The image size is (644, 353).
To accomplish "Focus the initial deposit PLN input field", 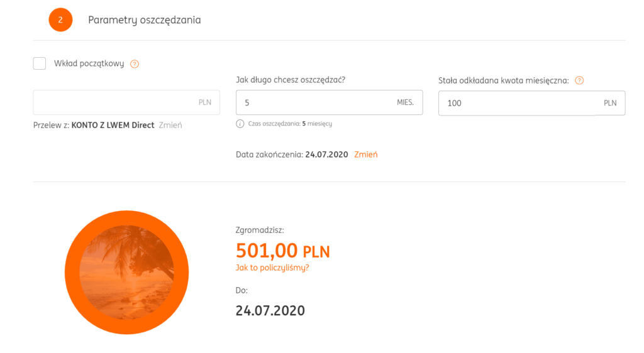I will [113, 102].
